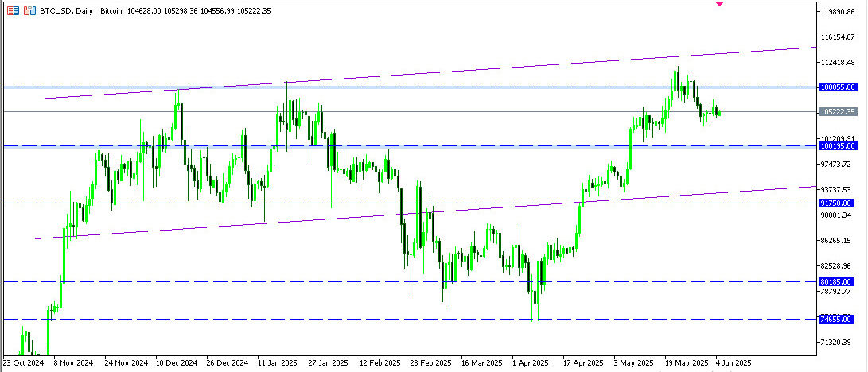The height and width of the screenshot is (372, 868).
Task: Click the 74655.00 price level label
Action: pyautogui.click(x=835, y=319)
